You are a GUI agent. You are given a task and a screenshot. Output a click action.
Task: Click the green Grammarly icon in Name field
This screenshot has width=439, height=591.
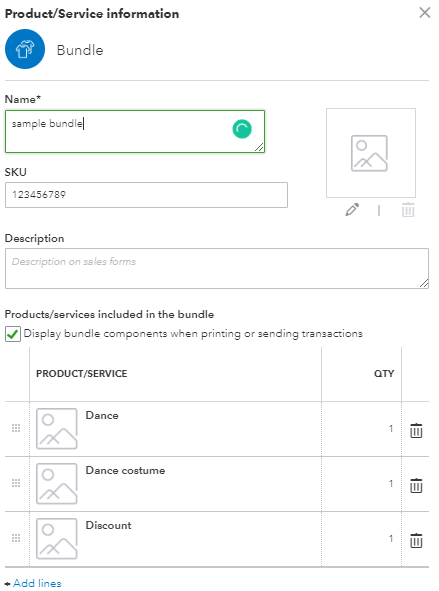pyautogui.click(x=242, y=129)
